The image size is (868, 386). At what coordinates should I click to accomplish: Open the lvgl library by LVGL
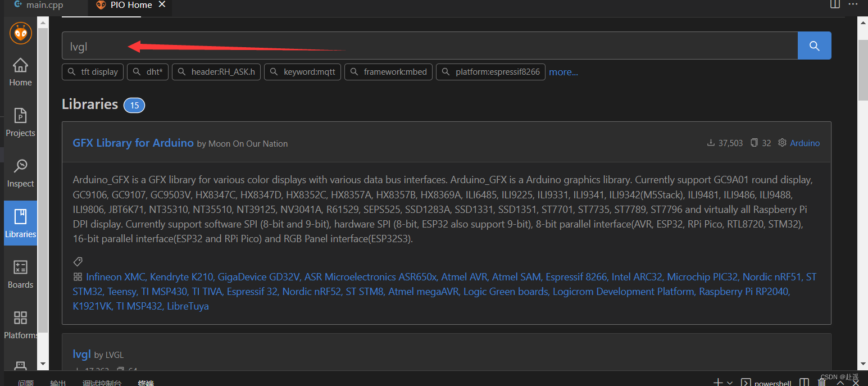point(81,354)
